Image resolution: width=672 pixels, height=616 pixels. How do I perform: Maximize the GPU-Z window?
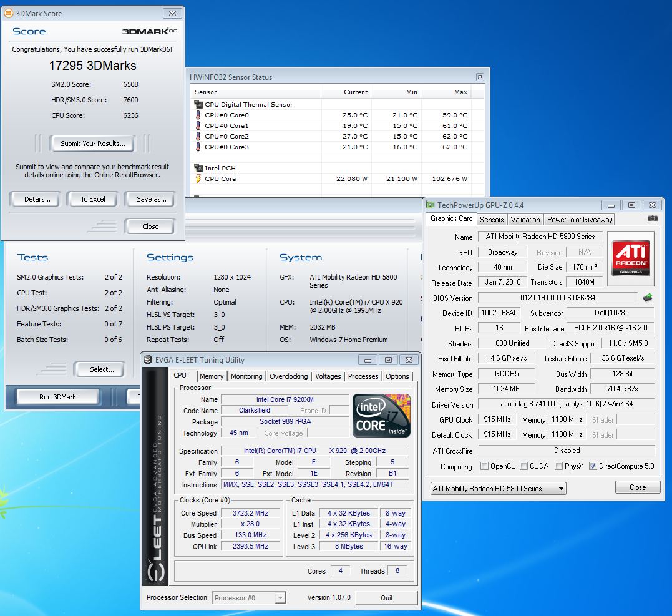pyautogui.click(x=631, y=205)
